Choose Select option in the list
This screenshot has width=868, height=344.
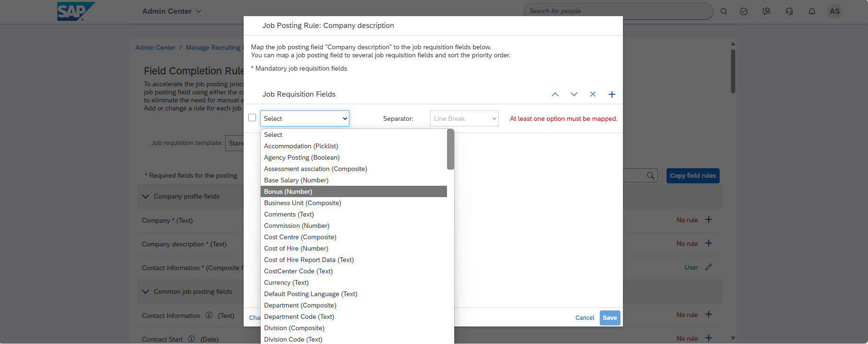354,135
